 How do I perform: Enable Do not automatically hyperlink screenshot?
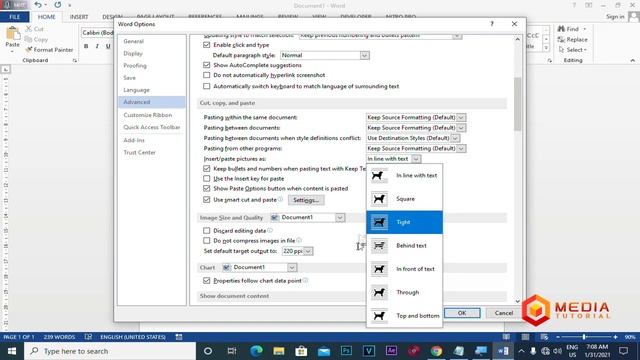(x=207, y=75)
